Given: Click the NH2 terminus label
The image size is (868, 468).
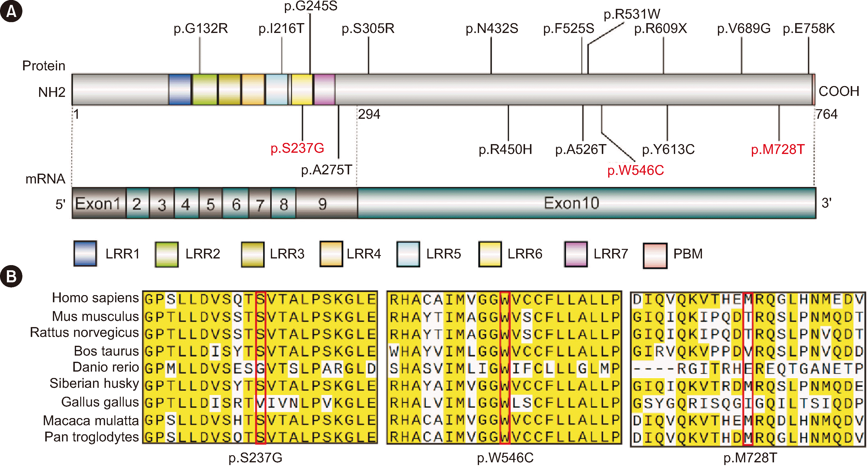Looking at the screenshot, I should tap(52, 92).
